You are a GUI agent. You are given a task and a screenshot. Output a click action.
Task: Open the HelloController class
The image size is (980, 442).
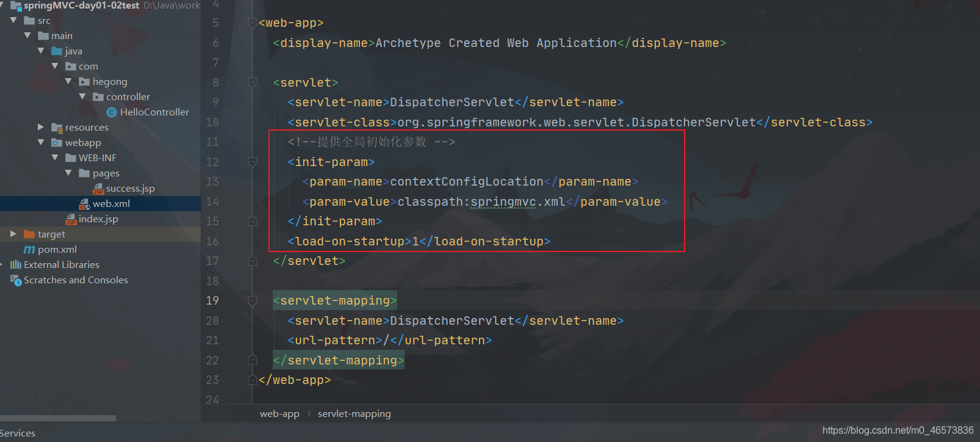154,112
